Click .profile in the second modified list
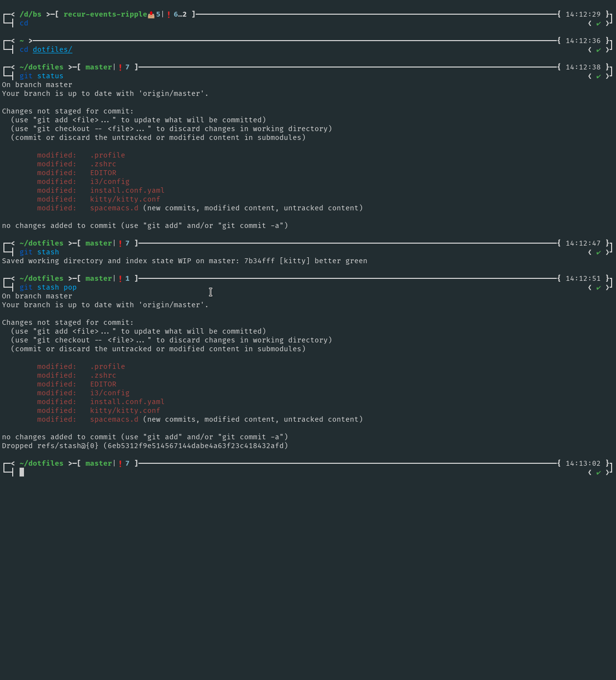The width and height of the screenshot is (616, 680). click(108, 366)
